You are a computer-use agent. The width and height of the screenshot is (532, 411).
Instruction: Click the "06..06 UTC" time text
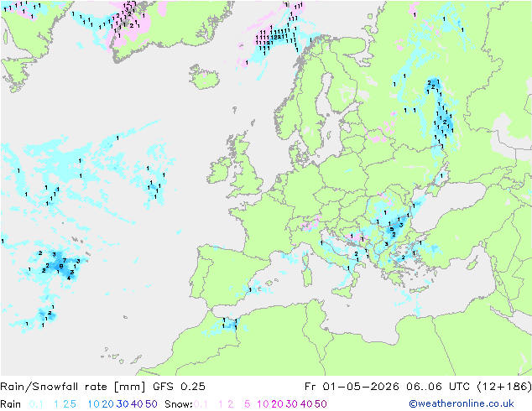coord(438,387)
